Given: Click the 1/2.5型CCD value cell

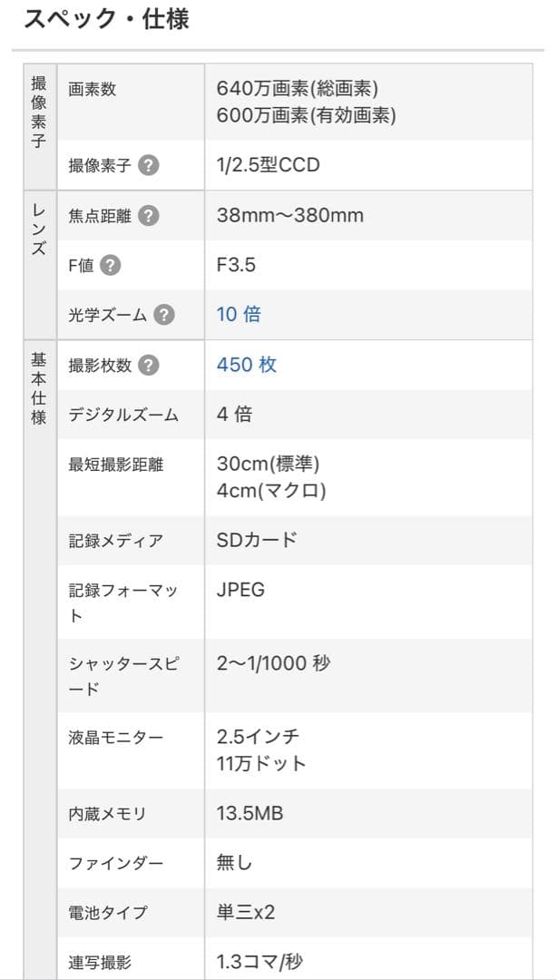Looking at the screenshot, I should pos(266,164).
